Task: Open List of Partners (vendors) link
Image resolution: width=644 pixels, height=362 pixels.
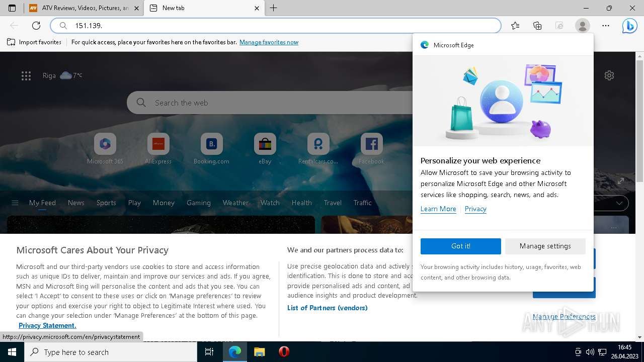Action: tap(328, 308)
